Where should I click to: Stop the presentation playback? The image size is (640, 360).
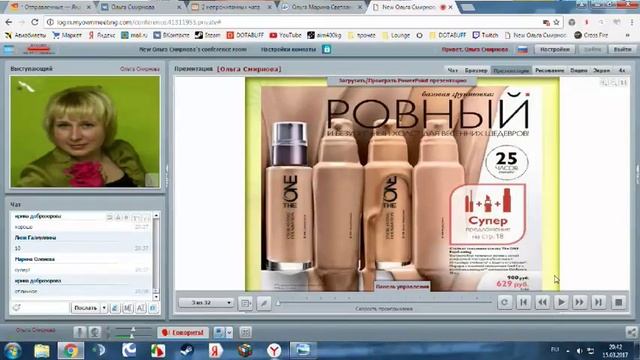pos(618,302)
